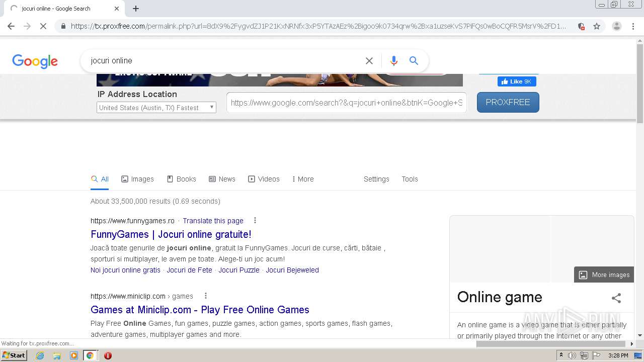Viewport: 644px width, 362px height.
Task: Click Translate this page link
Action: [213, 221]
